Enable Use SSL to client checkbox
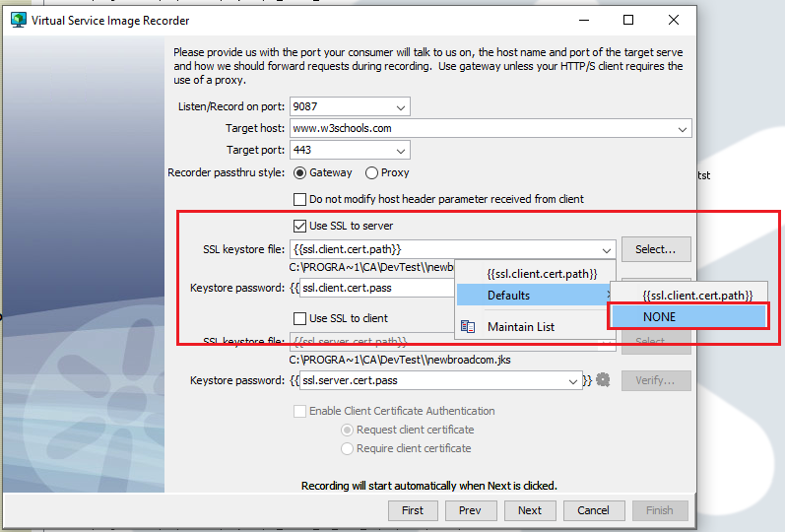785x532 pixels. [x=300, y=318]
